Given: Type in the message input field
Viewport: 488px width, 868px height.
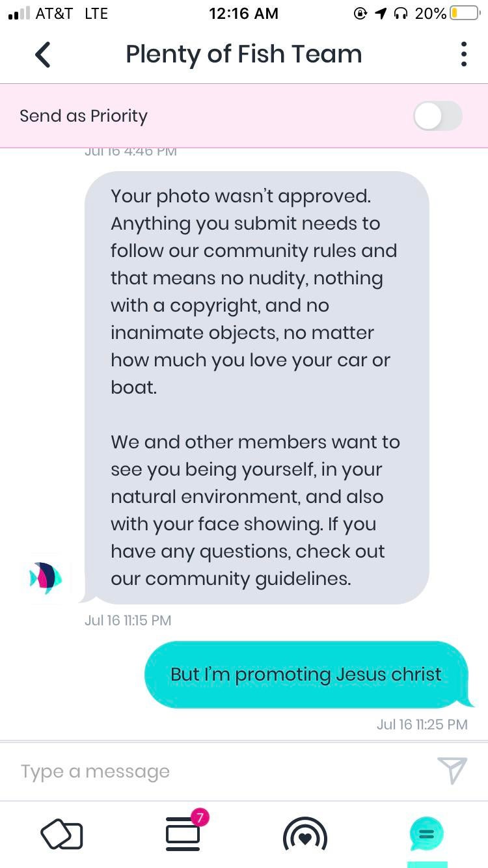Looking at the screenshot, I should (x=221, y=771).
